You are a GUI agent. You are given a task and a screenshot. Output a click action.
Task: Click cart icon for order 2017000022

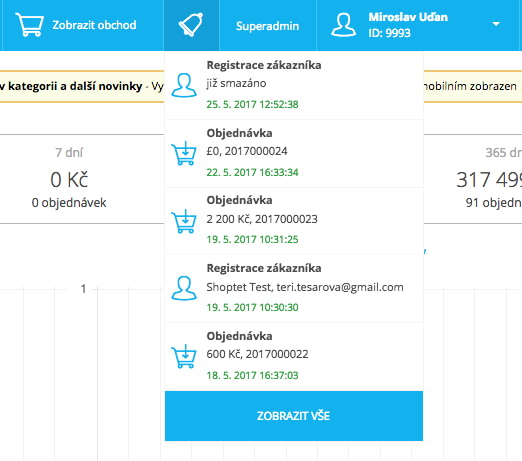click(x=184, y=356)
